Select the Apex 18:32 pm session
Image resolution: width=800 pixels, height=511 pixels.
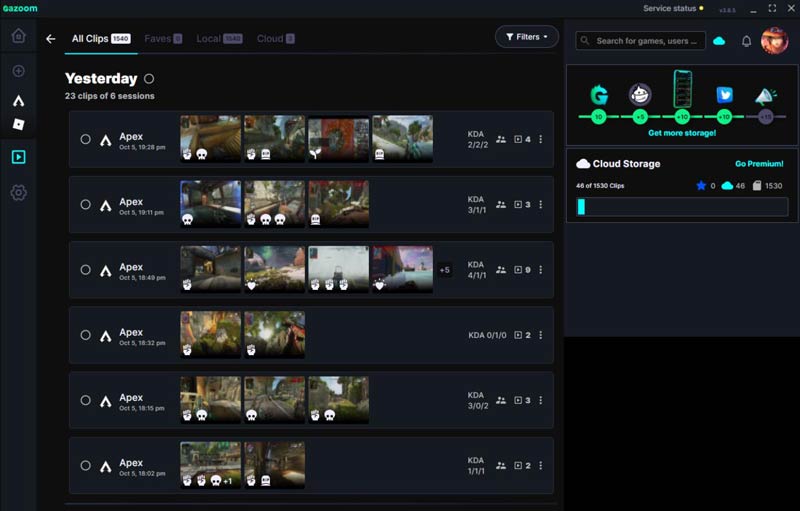click(86, 335)
